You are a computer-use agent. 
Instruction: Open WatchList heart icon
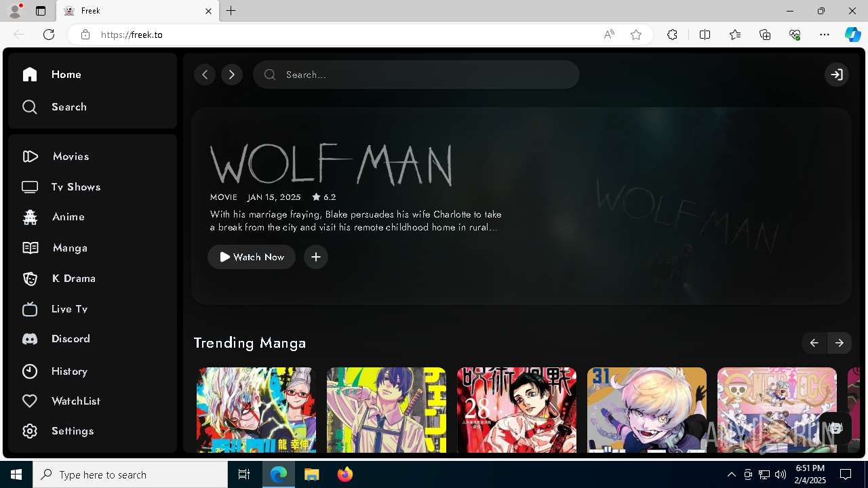pos(30,401)
